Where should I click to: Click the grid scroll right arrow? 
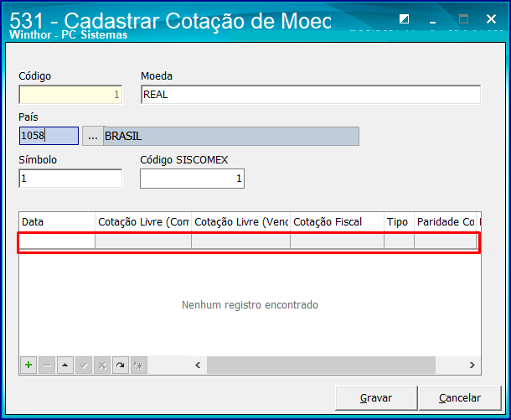472,365
